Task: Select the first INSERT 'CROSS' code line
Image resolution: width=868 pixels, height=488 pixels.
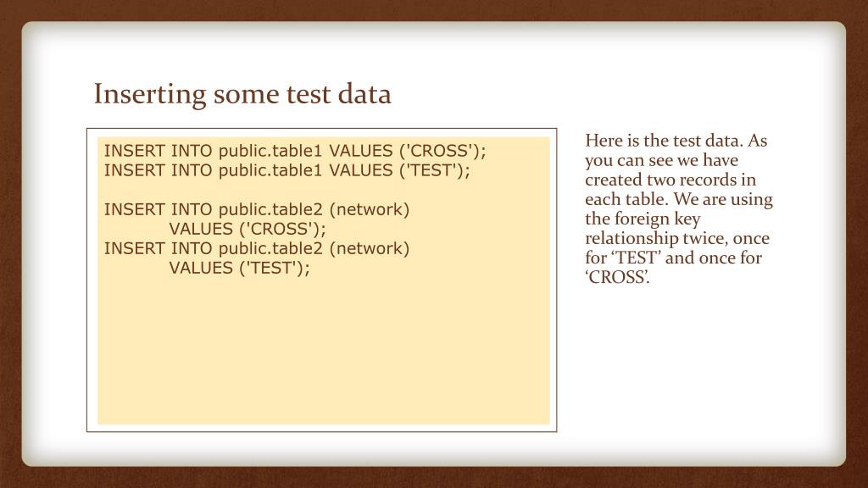Action: 295,151
